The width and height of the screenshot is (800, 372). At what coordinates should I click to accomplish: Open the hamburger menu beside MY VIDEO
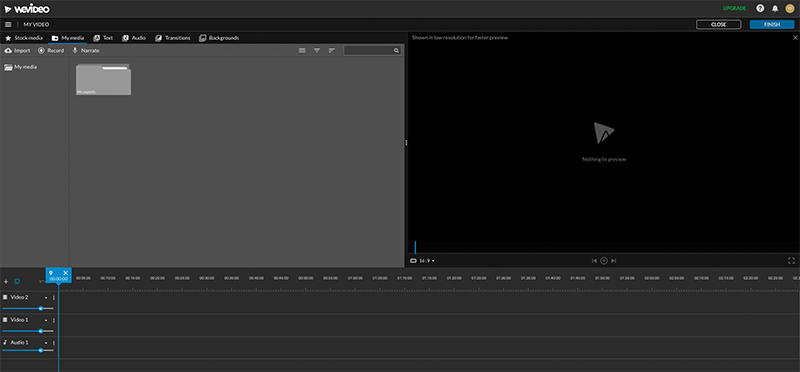pyautogui.click(x=8, y=24)
